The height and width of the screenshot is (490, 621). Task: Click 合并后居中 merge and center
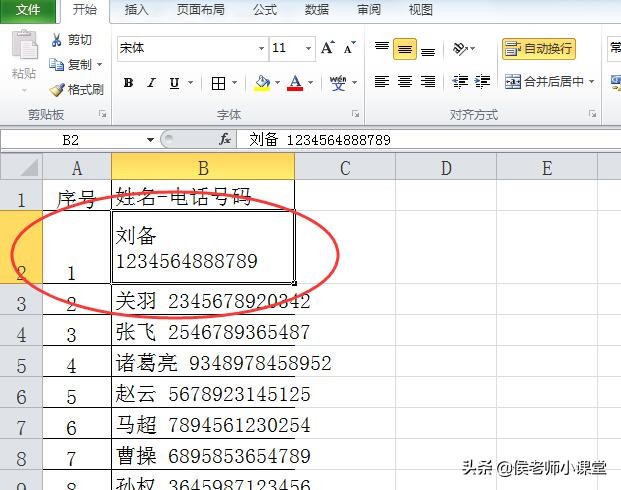click(544, 82)
